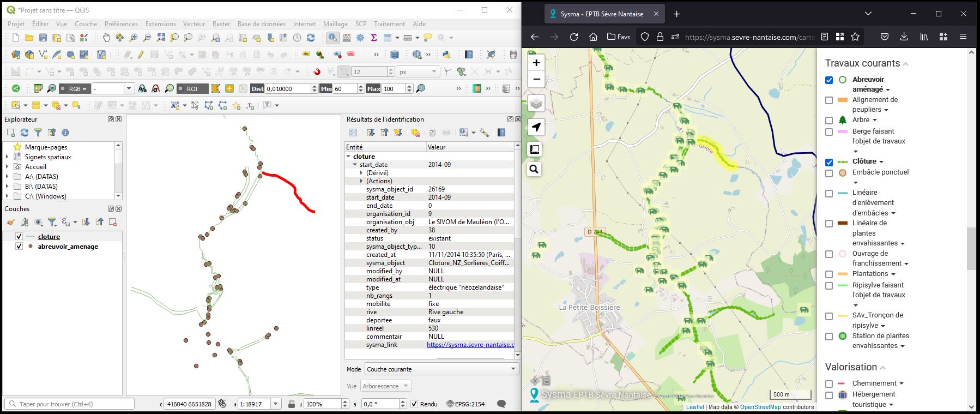The height and width of the screenshot is (414, 980).
Task: Click the OpenStreetMap attribution link
Action: tap(760, 407)
